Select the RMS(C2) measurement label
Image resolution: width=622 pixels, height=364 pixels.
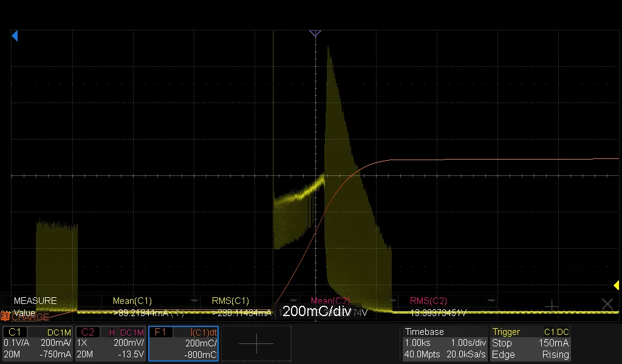click(x=428, y=301)
